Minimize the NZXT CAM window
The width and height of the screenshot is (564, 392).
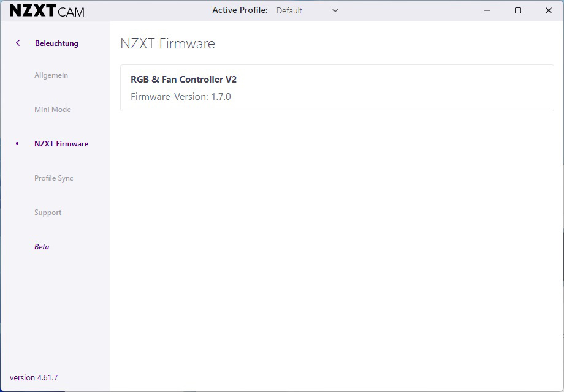(x=487, y=10)
